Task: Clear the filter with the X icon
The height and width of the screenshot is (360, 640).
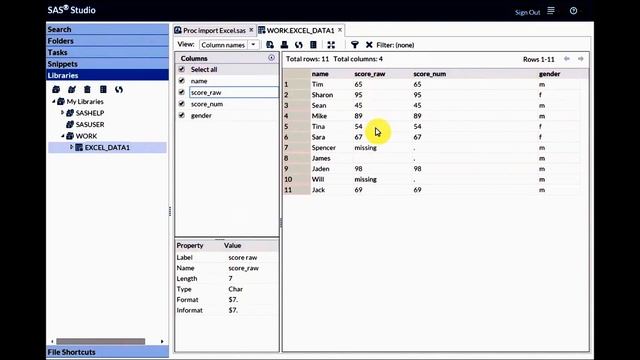Action: click(369, 45)
